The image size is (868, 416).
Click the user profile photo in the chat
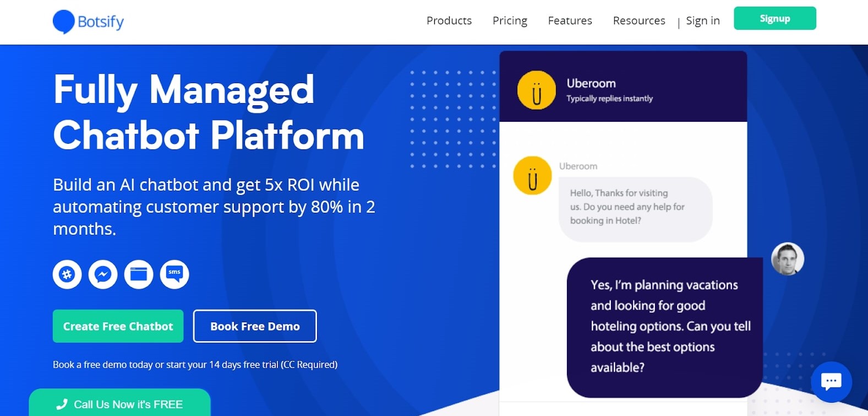point(788,259)
